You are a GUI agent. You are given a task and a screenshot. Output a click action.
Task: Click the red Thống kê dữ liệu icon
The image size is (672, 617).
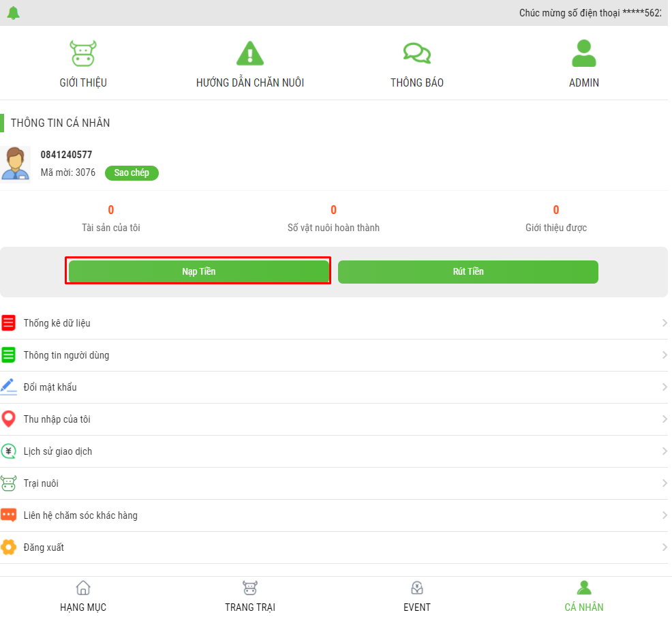(x=9, y=323)
